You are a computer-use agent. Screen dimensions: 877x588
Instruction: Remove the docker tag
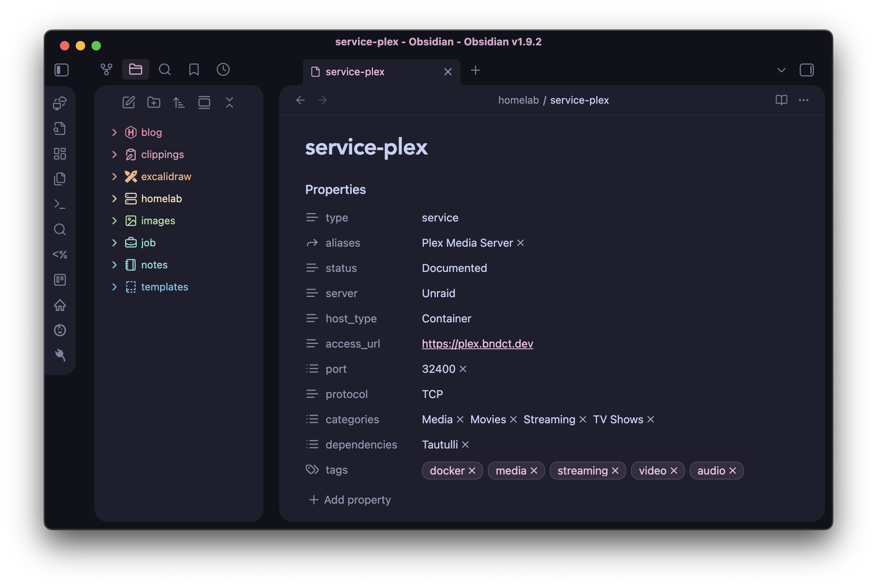[472, 471]
